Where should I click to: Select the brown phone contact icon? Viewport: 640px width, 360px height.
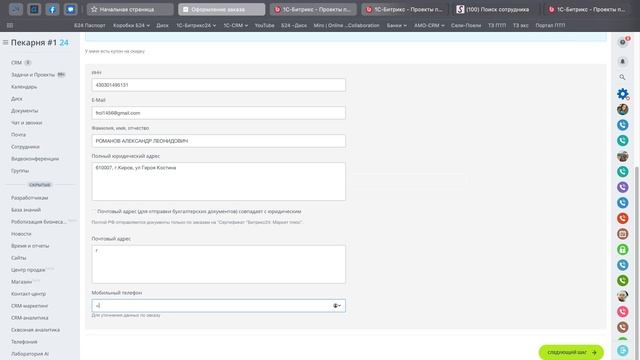622,327
